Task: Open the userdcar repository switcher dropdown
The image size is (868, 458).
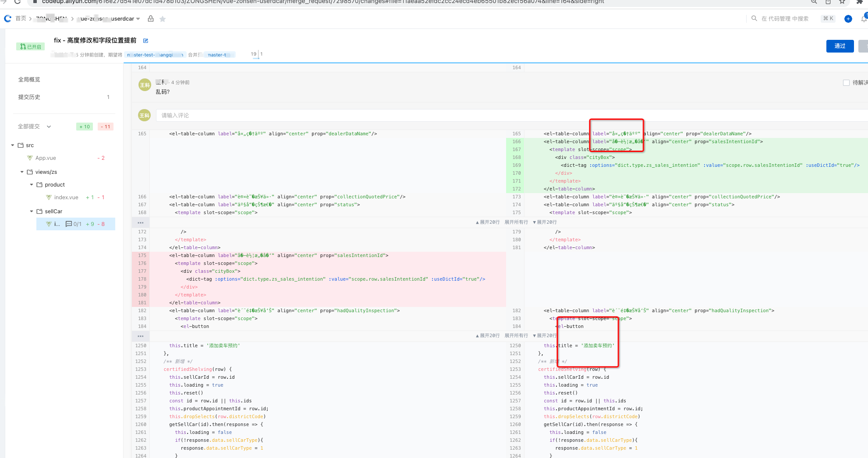Action: [138, 19]
